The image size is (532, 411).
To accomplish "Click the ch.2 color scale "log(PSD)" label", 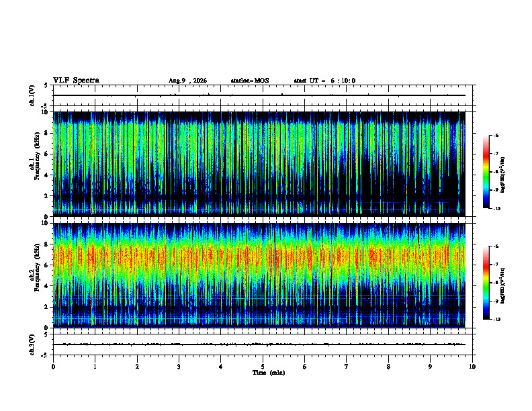I will click(x=504, y=285).
